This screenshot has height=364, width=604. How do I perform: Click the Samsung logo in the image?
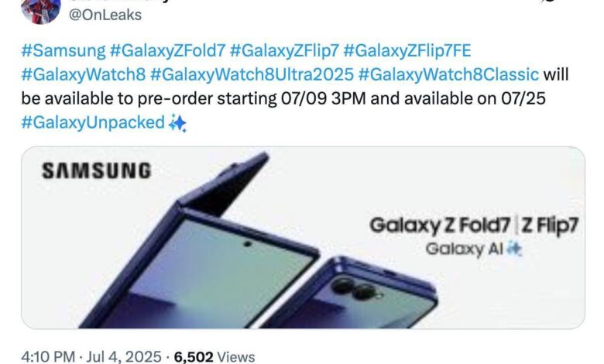pos(96,170)
